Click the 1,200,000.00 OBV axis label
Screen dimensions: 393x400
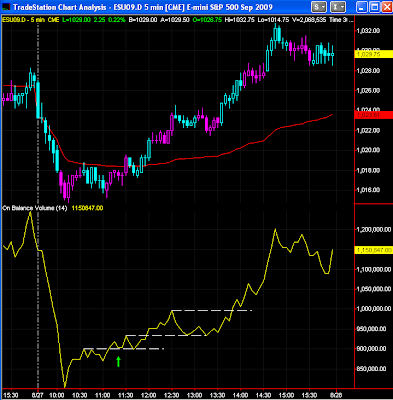374,230
